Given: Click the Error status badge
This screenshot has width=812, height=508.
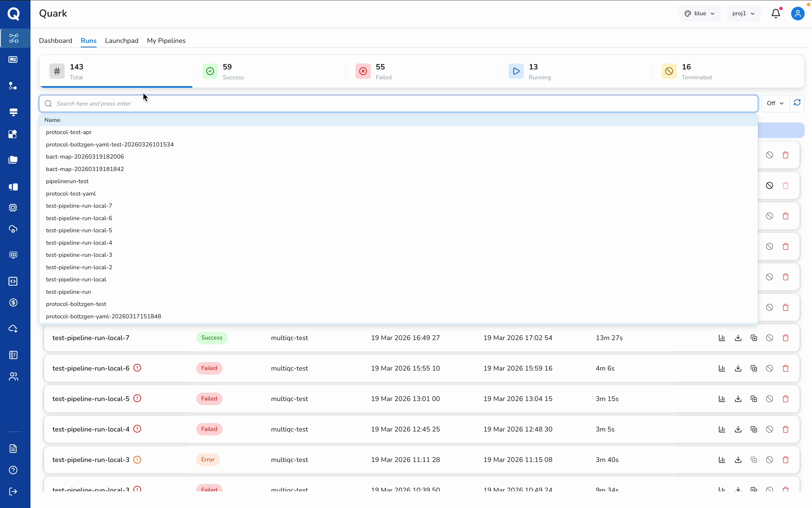Looking at the screenshot, I should [x=208, y=460].
